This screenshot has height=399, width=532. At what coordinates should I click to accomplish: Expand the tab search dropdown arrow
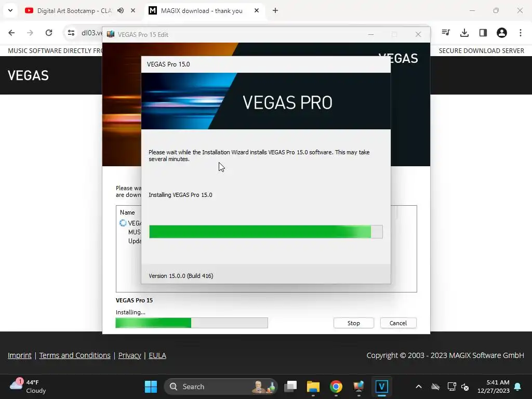point(10,10)
